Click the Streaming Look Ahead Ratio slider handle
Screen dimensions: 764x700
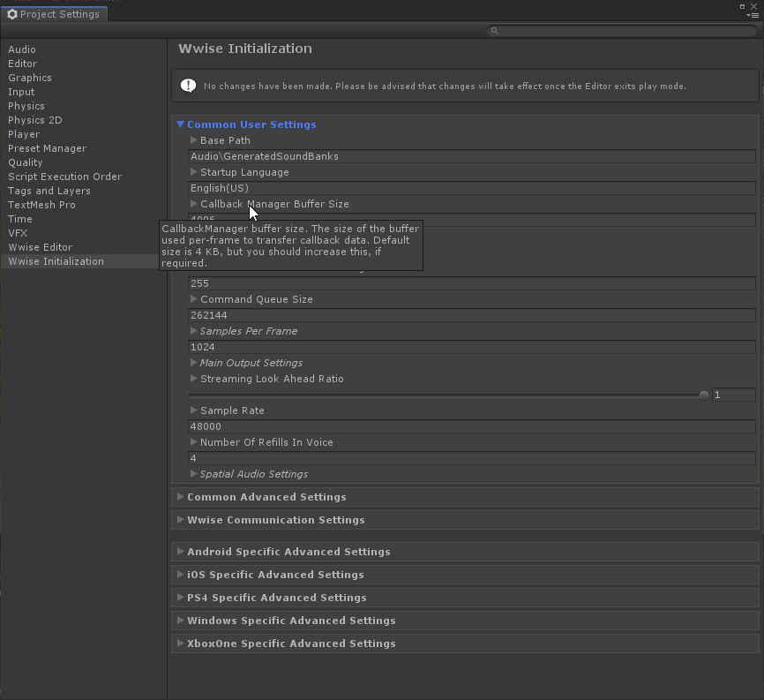tap(704, 395)
